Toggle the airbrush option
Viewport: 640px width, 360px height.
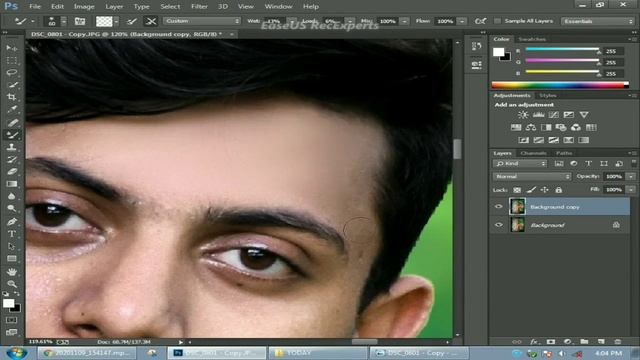(480, 21)
